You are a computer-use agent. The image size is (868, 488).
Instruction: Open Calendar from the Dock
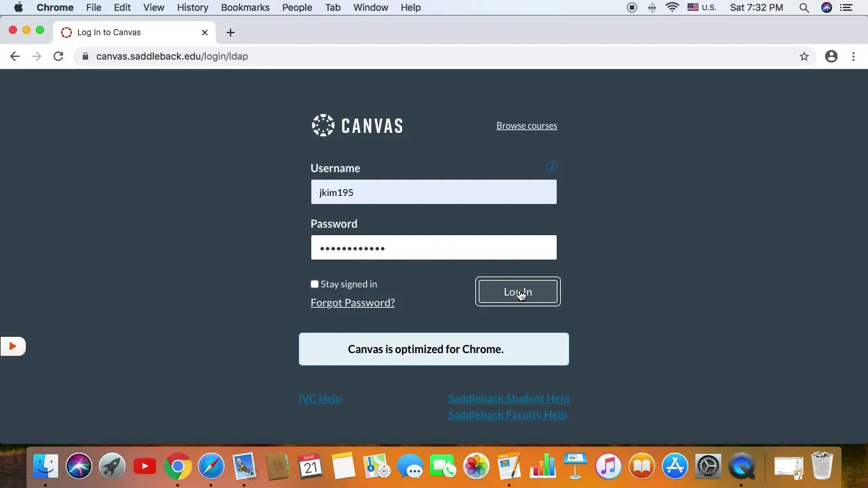(311, 466)
